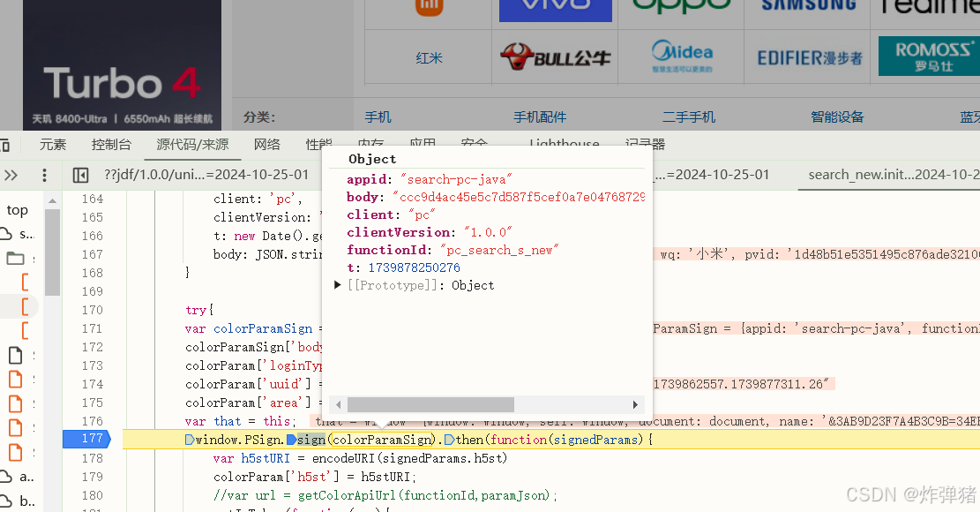The width and height of the screenshot is (980, 512).
Task: Click signedParams parameter on line 177
Action: click(595, 440)
